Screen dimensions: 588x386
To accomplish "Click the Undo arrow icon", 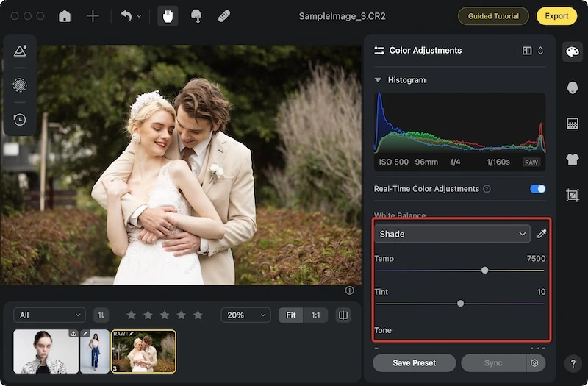I will click(x=126, y=16).
